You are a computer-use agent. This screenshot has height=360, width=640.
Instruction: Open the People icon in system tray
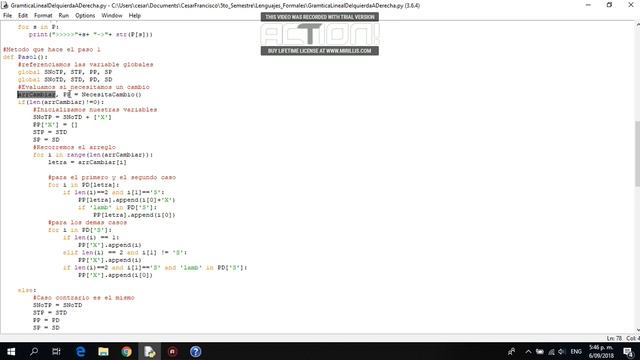coord(511,351)
